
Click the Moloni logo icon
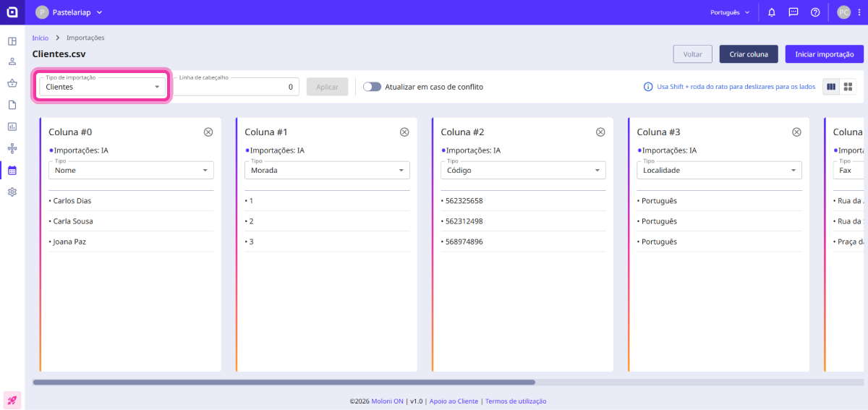(12, 12)
